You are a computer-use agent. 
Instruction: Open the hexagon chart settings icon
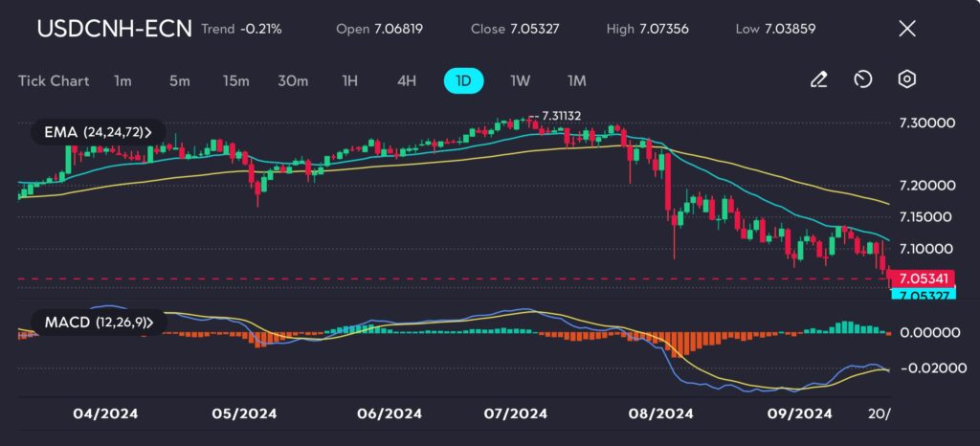point(907,80)
